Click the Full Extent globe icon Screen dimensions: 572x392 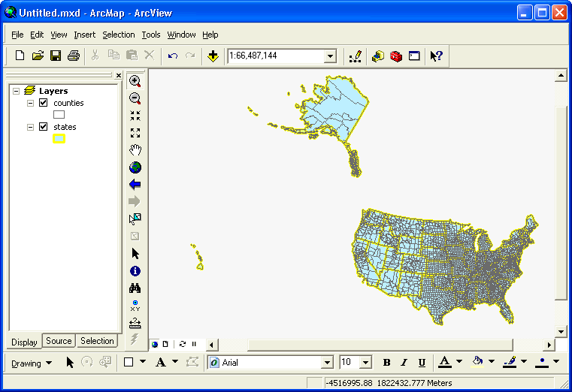coord(135,167)
